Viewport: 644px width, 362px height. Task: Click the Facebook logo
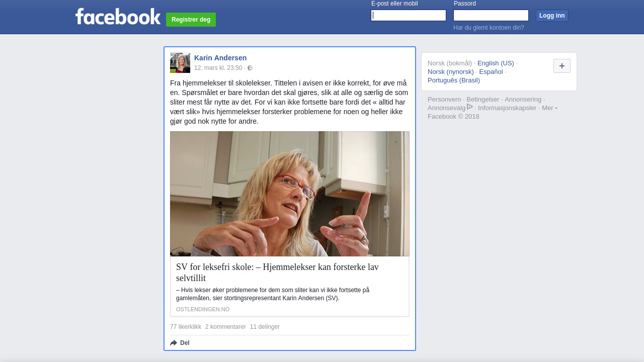(118, 16)
